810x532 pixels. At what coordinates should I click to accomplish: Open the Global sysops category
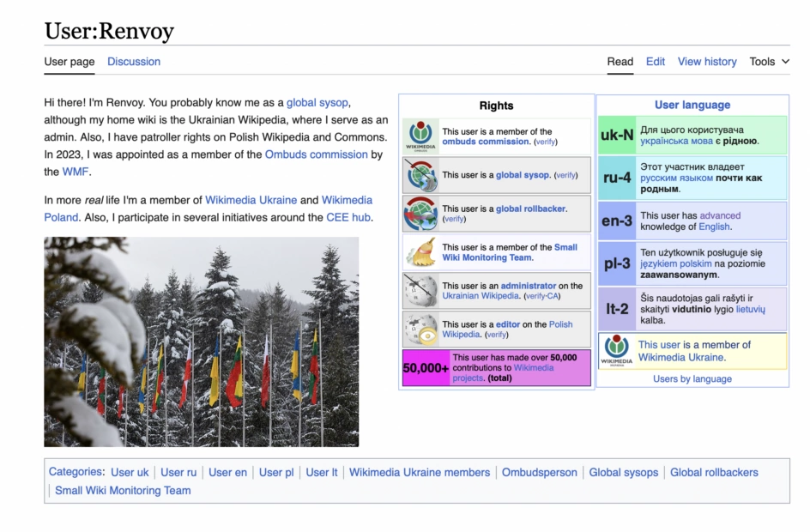click(x=624, y=472)
